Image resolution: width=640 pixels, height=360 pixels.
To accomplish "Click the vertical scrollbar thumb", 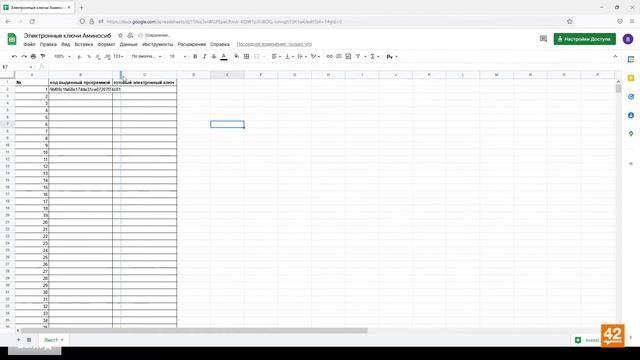I will tap(618, 88).
